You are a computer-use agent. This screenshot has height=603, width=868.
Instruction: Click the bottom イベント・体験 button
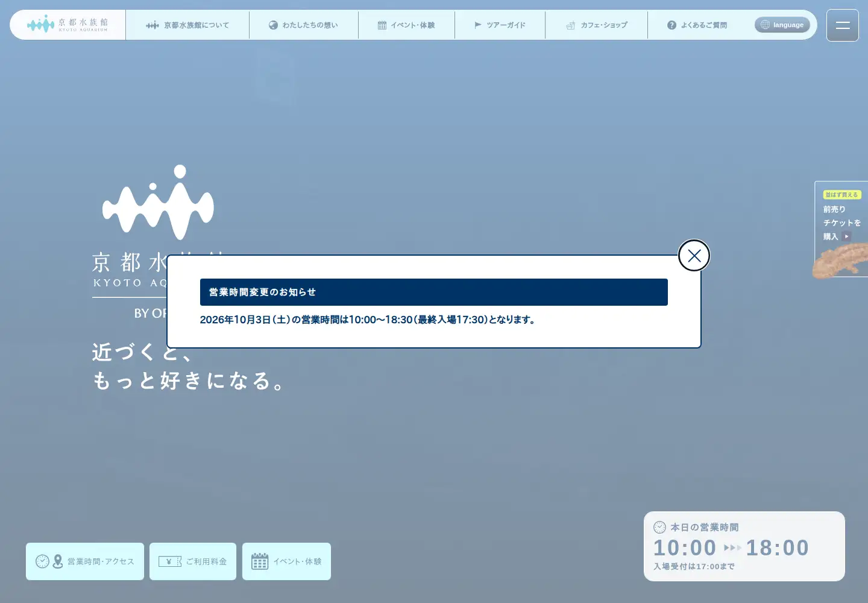[x=286, y=561]
